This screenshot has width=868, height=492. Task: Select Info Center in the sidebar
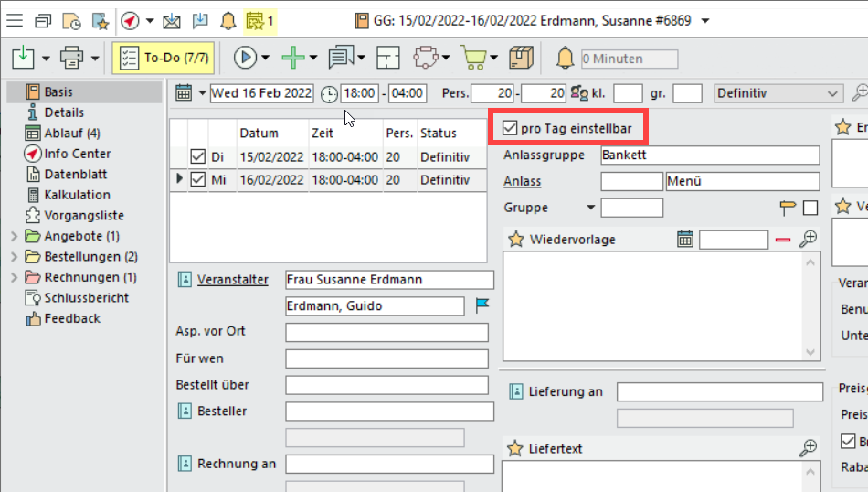[77, 154]
